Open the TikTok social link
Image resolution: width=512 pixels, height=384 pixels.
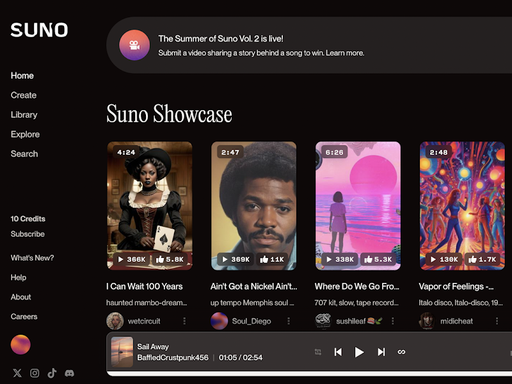pos(52,373)
